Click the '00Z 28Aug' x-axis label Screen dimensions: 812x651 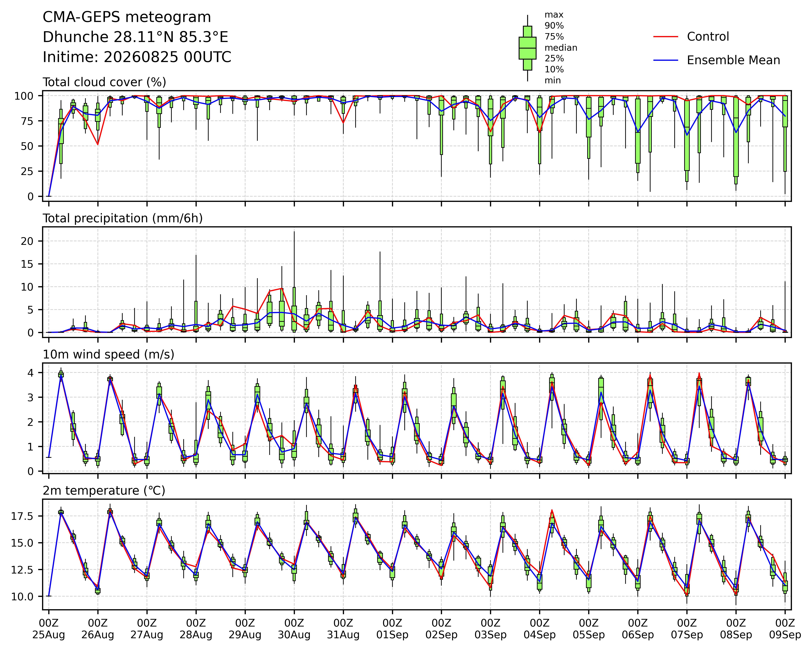[x=196, y=629]
